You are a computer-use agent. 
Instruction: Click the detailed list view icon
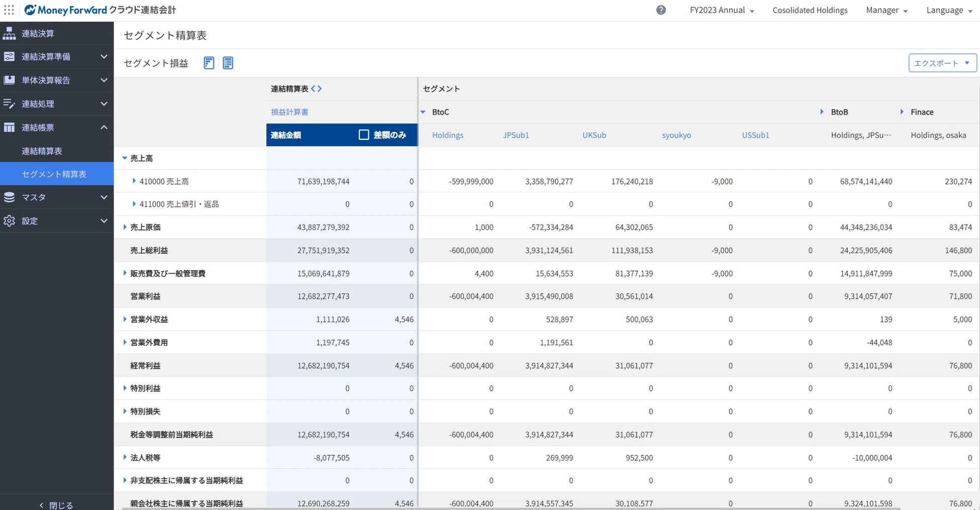(228, 63)
